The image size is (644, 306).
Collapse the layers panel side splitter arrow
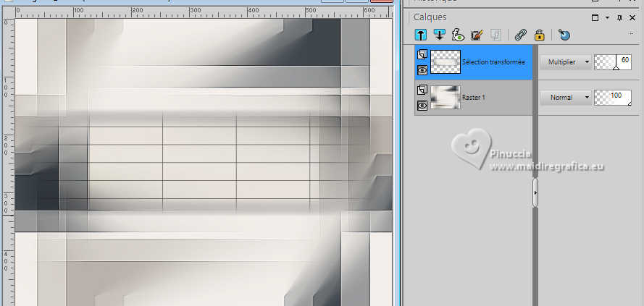coord(535,192)
